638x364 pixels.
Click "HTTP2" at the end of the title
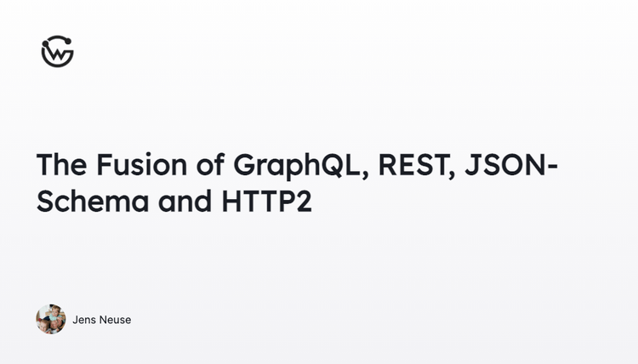click(x=265, y=202)
